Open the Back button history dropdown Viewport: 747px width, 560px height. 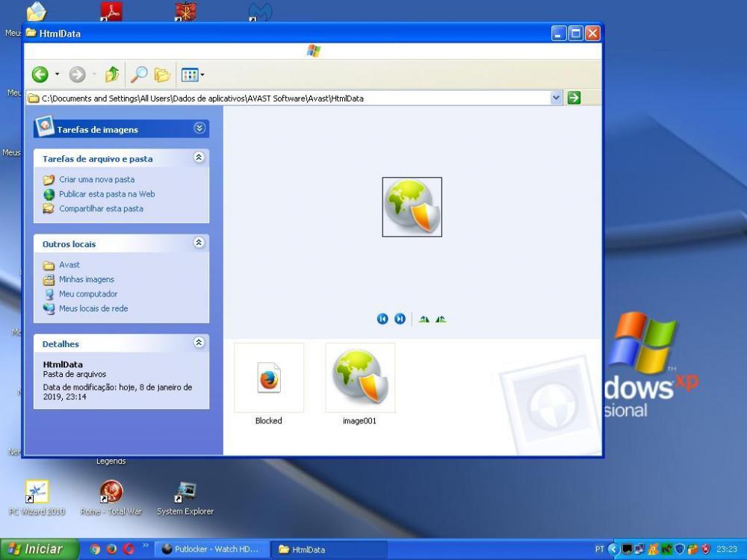click(x=57, y=75)
